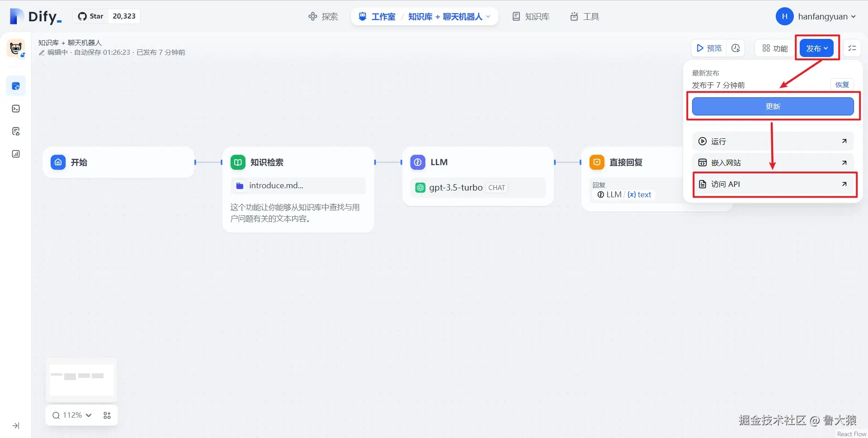
Task: Click the 直接回复 (Answer) node icon
Action: click(x=597, y=162)
